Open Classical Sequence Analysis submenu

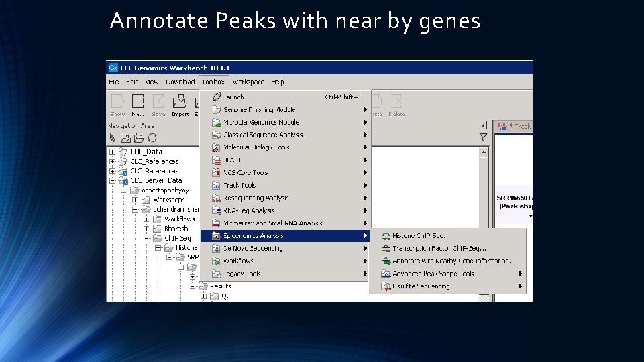[286, 135]
